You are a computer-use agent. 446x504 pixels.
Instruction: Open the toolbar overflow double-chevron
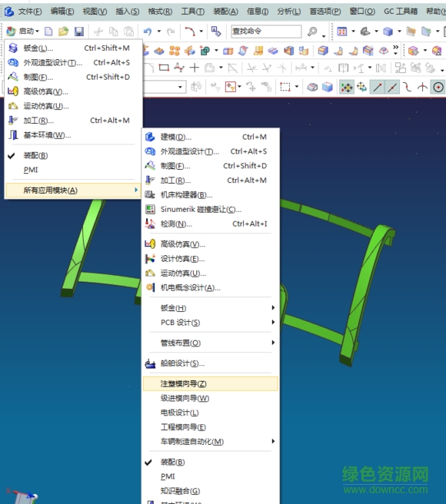coord(396,49)
